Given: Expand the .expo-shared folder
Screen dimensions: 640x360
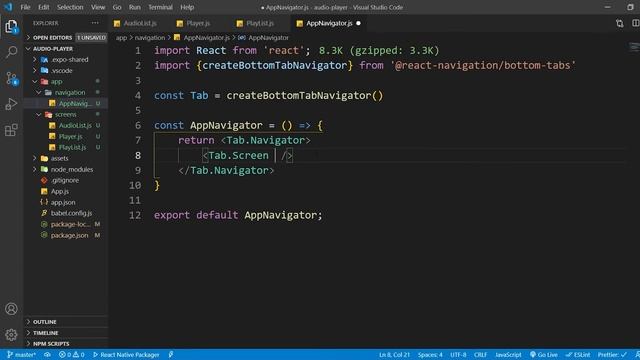Looking at the screenshot, I should point(65,60).
